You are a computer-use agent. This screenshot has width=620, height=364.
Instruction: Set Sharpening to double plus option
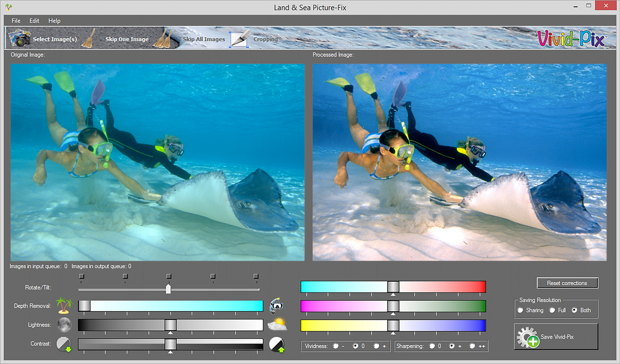pos(472,346)
